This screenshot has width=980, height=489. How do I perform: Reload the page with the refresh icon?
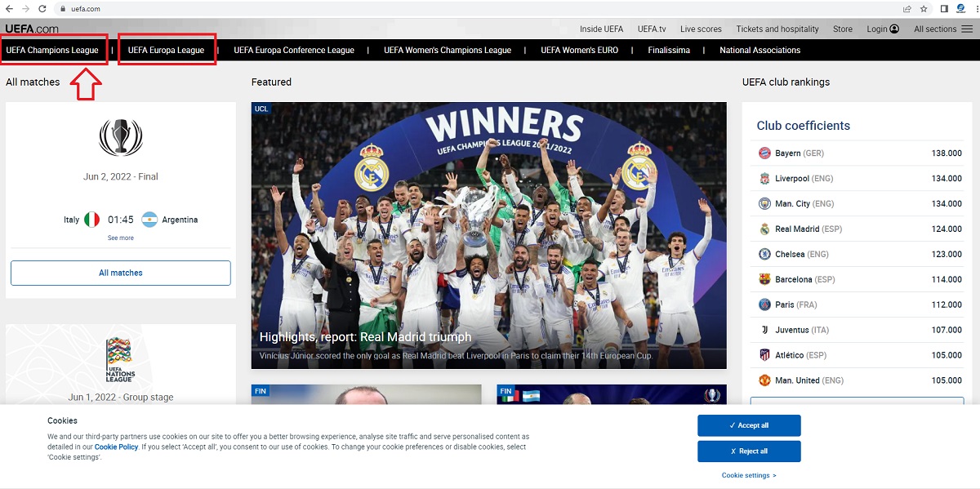click(x=42, y=8)
